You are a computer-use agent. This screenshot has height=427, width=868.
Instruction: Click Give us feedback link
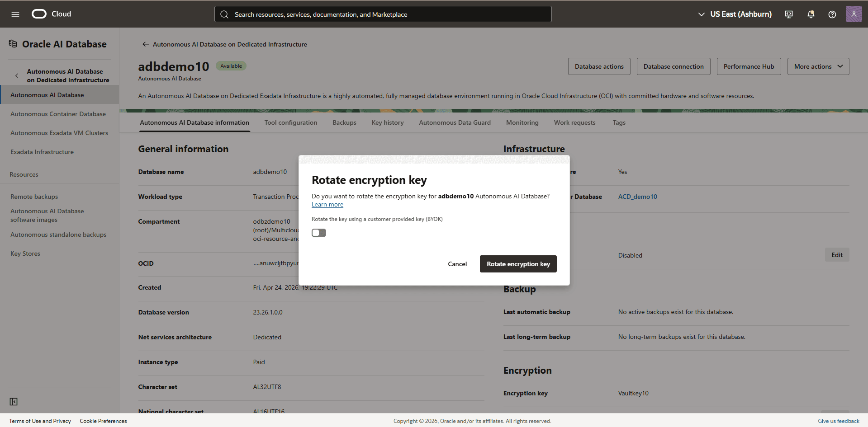(838, 421)
